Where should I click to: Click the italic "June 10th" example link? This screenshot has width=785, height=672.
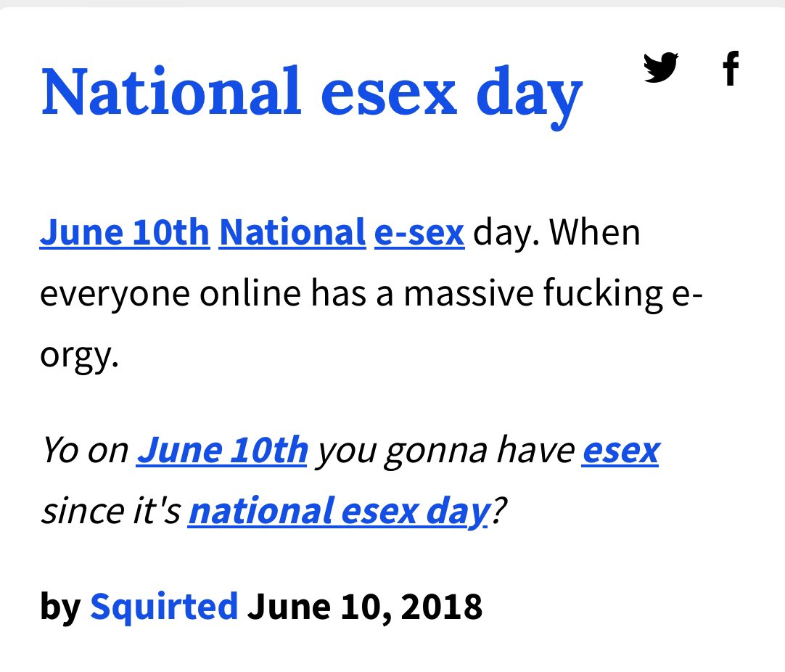pos(222,450)
